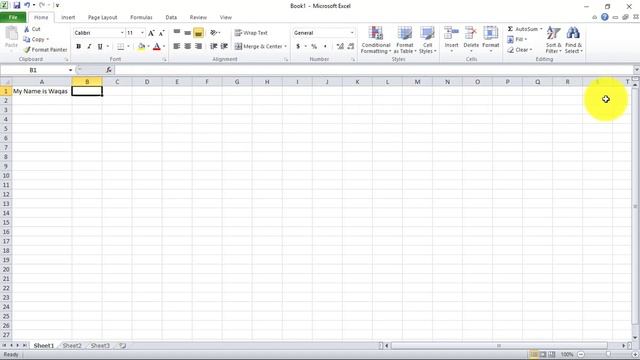This screenshot has height=360, width=640.
Task: Select column D header
Action: coord(147,82)
